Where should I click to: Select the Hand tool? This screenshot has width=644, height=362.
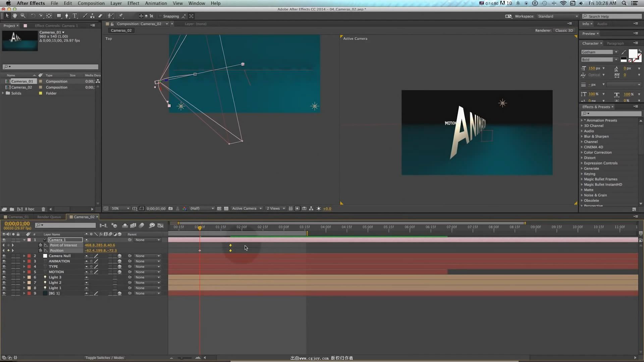coord(15,16)
